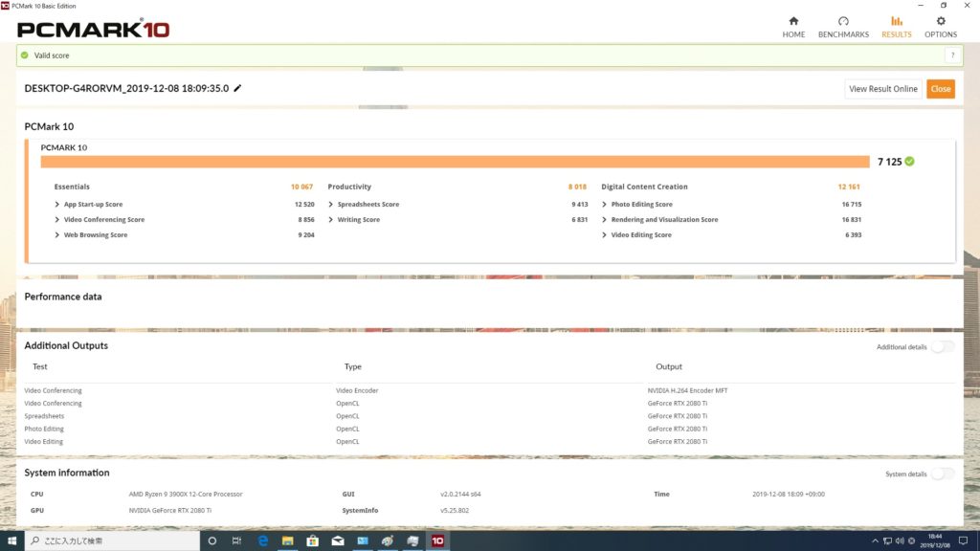
Task: Click the options gear icon
Action: tap(941, 21)
